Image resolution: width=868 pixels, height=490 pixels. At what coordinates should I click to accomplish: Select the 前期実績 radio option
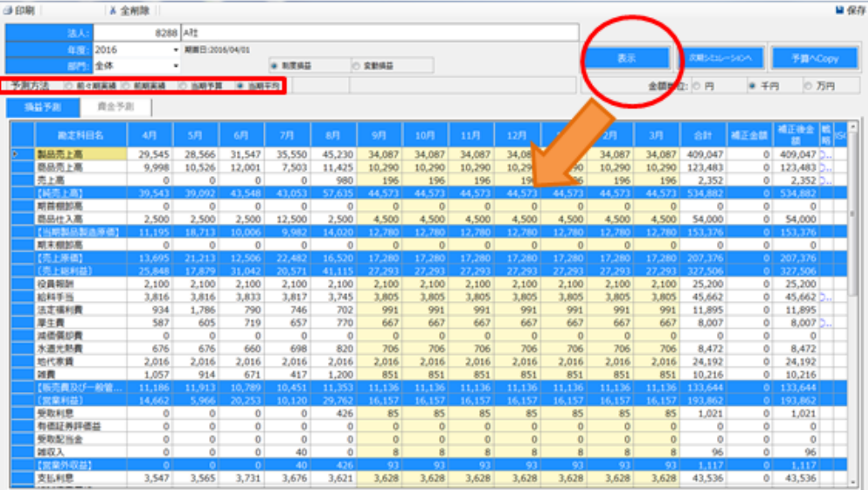pyautogui.click(x=127, y=87)
